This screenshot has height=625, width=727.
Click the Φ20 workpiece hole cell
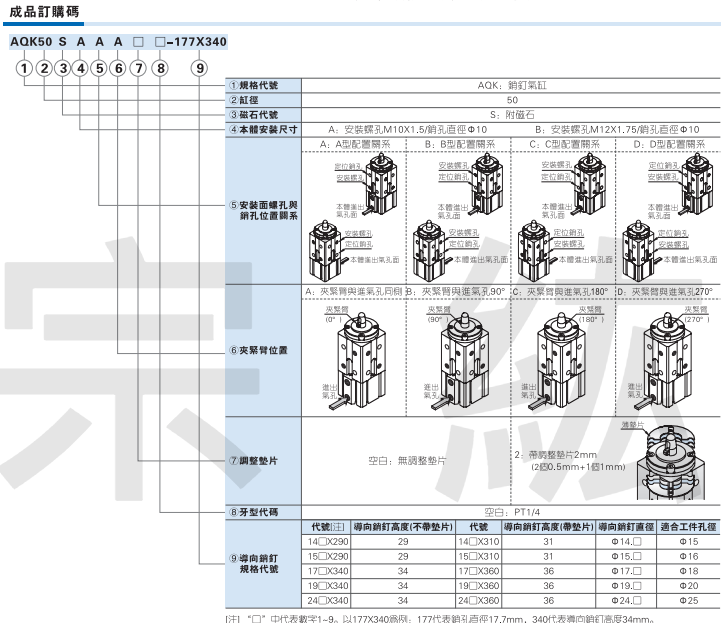689,586
